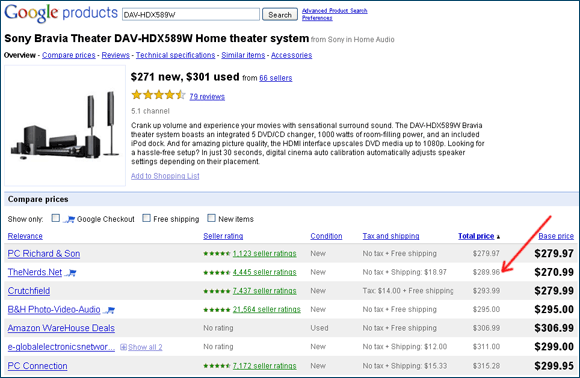Click the $289.96 total price
580x378 pixels.
point(486,273)
